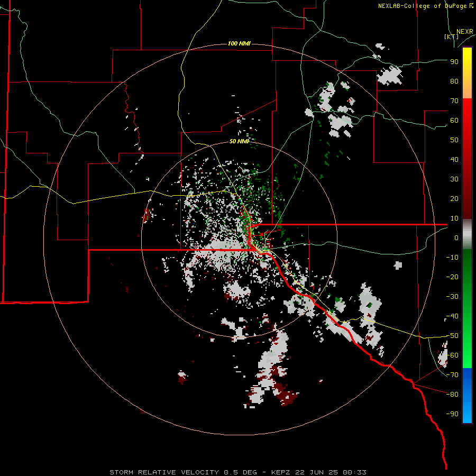
Task: Click the positive 30 scale value
Action: pos(454,179)
